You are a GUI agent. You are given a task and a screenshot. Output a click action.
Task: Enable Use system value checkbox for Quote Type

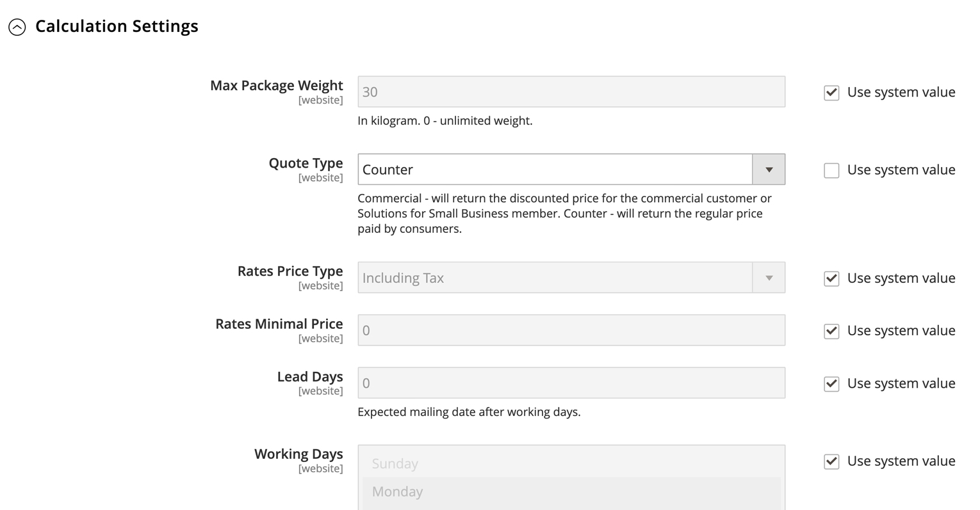(x=831, y=170)
